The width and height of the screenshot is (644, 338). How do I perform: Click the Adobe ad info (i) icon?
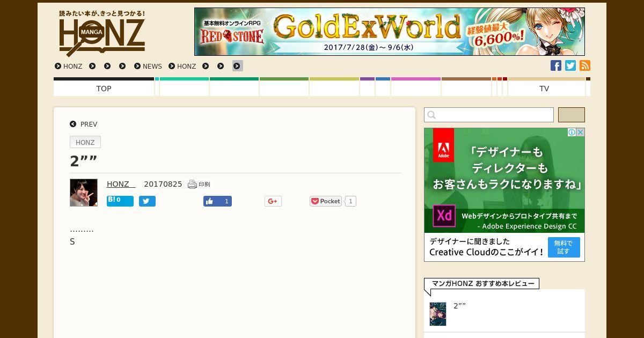[x=572, y=132]
